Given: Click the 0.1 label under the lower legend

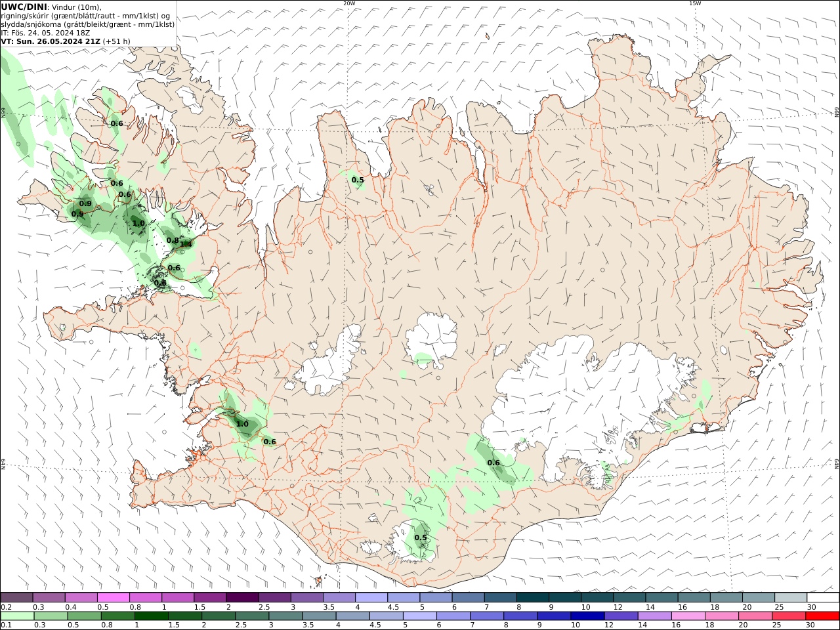Looking at the screenshot, I should click(5, 625).
